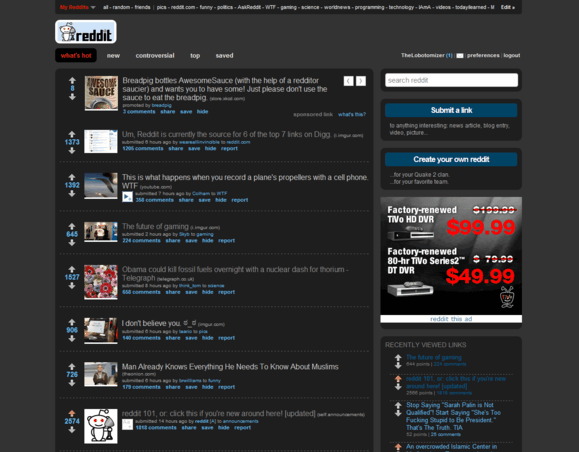The width and height of the screenshot is (579, 452).
Task: Open AskReddit in the top subreddit bar
Action: 249,7
